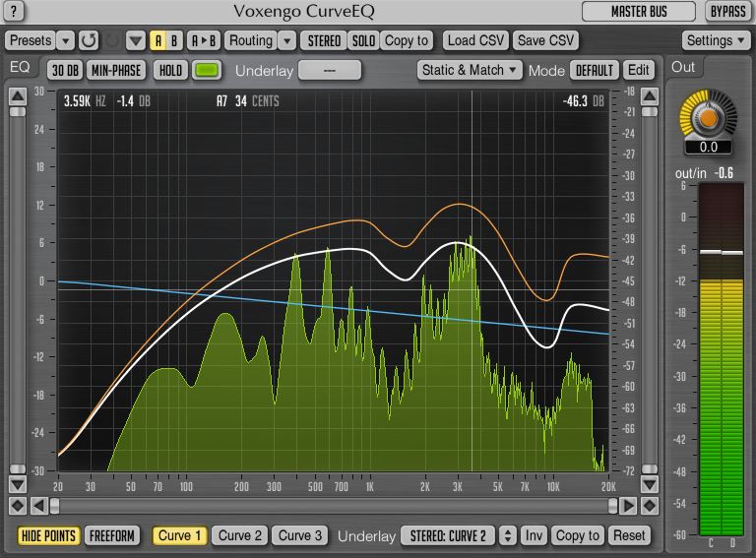Open the MIN-PHASE filter type selector
The width and height of the screenshot is (756, 558).
[116, 70]
